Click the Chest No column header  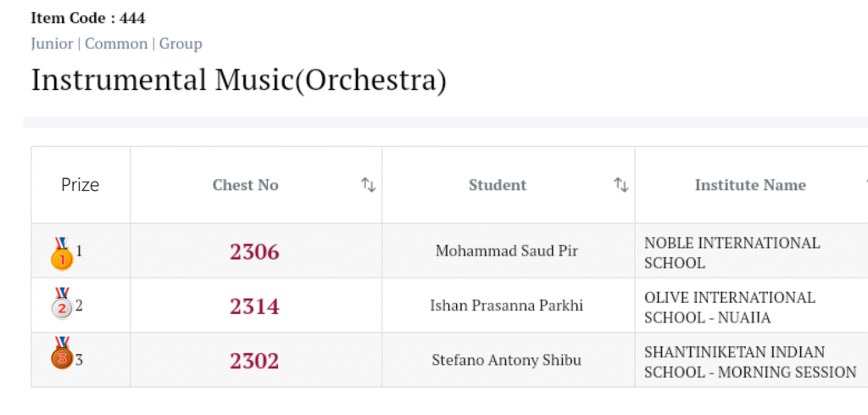pyautogui.click(x=245, y=185)
